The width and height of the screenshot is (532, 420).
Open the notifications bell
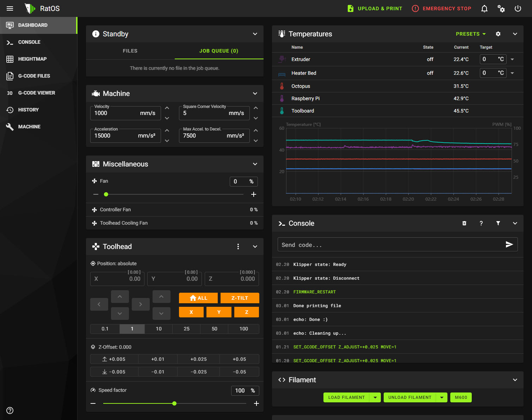[x=484, y=8]
